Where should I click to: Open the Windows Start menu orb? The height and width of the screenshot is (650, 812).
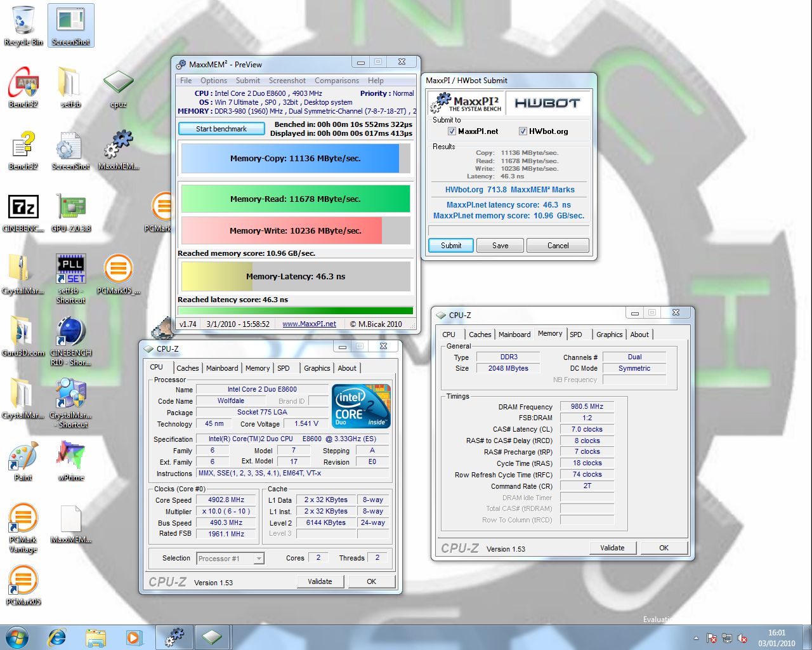pos(17,637)
